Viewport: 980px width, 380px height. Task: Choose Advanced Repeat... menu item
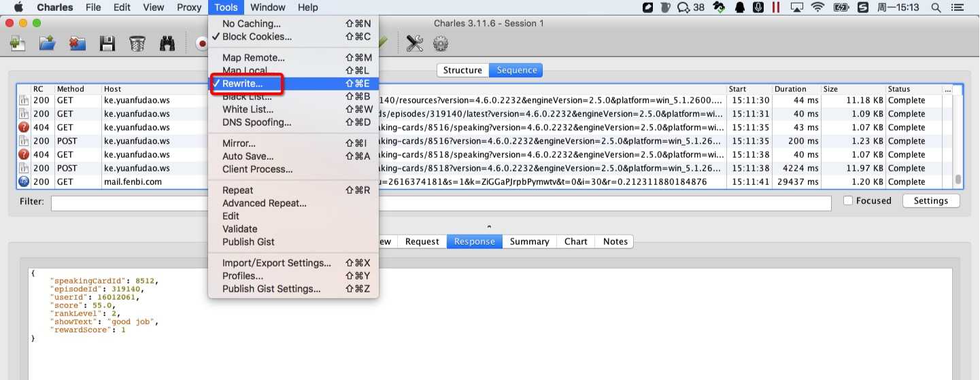[x=293, y=203]
